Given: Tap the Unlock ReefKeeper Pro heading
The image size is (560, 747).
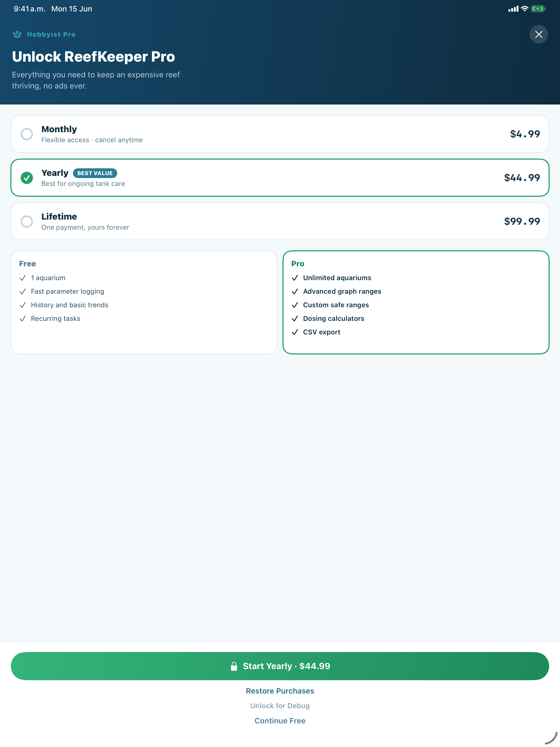Looking at the screenshot, I should click(x=94, y=56).
